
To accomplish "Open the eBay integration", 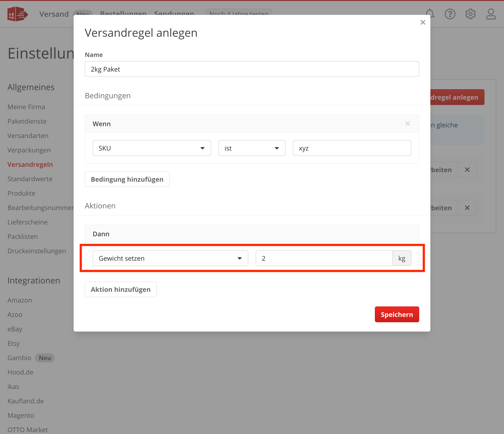I will [x=15, y=329].
